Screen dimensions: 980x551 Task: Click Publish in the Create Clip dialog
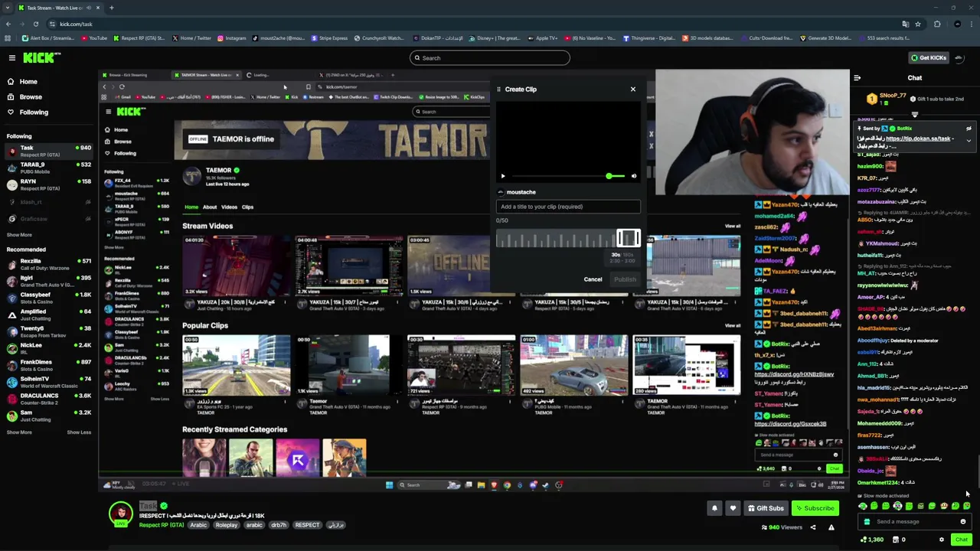click(625, 279)
